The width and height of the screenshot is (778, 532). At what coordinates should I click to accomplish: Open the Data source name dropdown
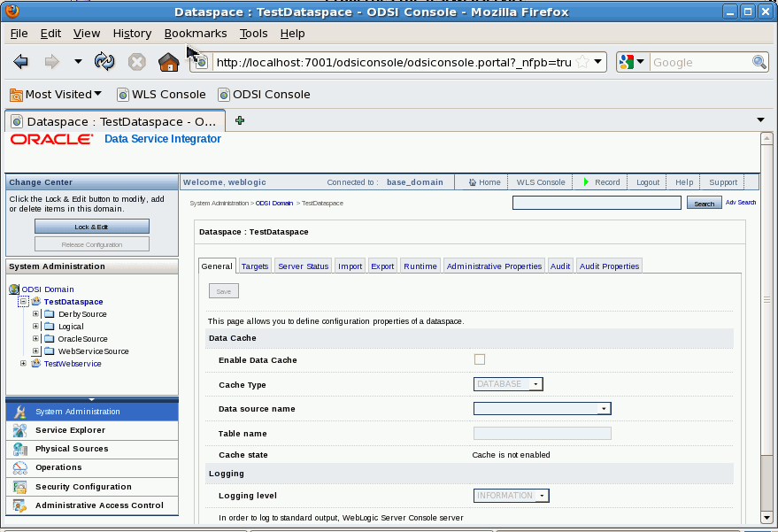pyautogui.click(x=543, y=408)
